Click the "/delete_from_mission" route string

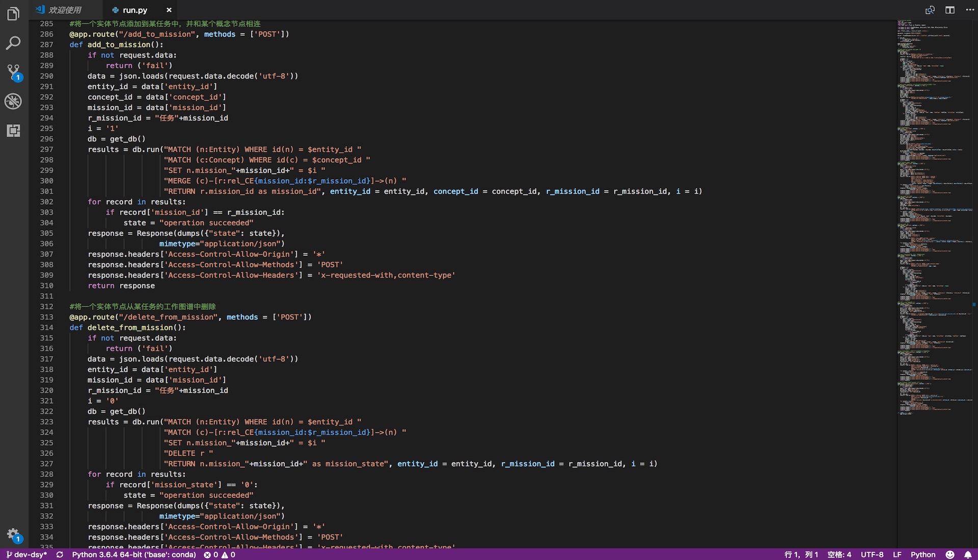pyautogui.click(x=168, y=317)
